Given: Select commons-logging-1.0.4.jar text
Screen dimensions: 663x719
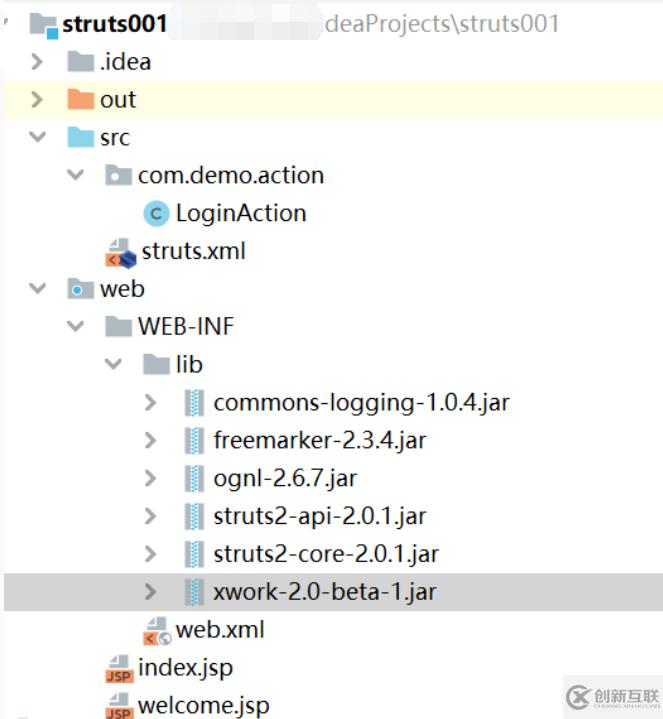Looking at the screenshot, I should pyautogui.click(x=361, y=404).
